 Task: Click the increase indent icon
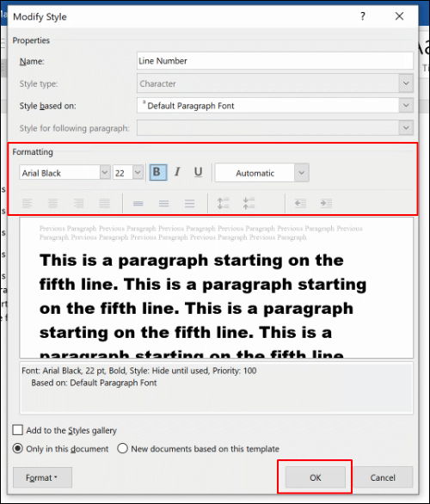tap(326, 203)
